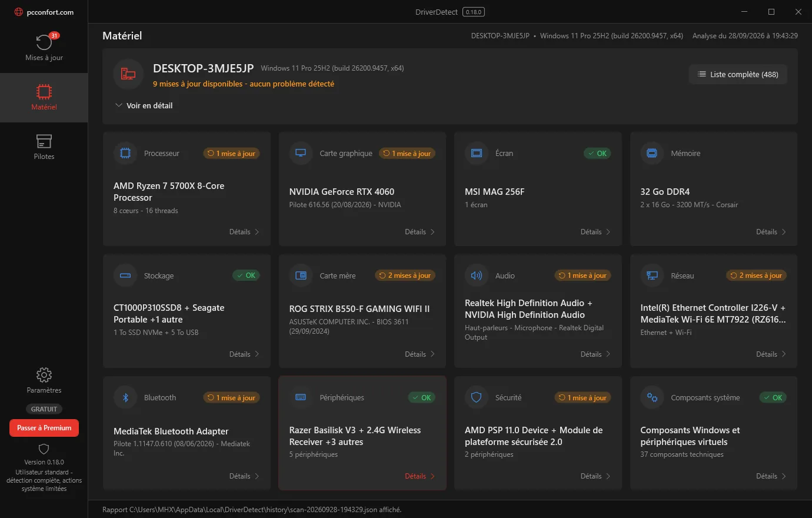The image size is (812, 518).
Task: Expand Voir en détail
Action: point(144,105)
